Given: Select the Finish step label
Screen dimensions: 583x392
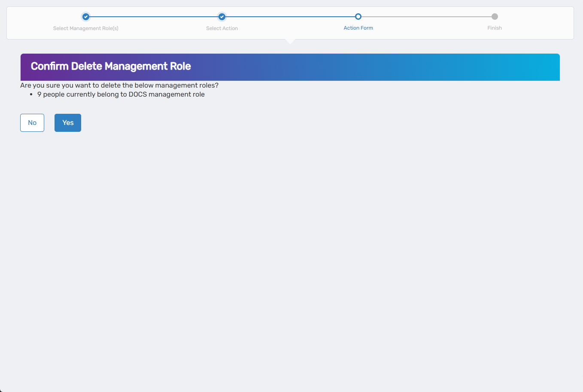Looking at the screenshot, I should coord(495,27).
